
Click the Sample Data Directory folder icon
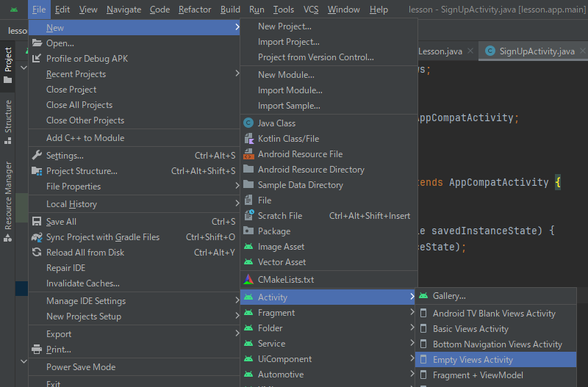[248, 184]
